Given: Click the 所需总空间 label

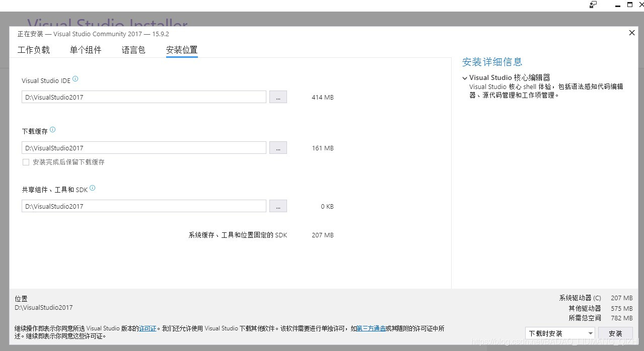Looking at the screenshot, I should (x=585, y=318).
